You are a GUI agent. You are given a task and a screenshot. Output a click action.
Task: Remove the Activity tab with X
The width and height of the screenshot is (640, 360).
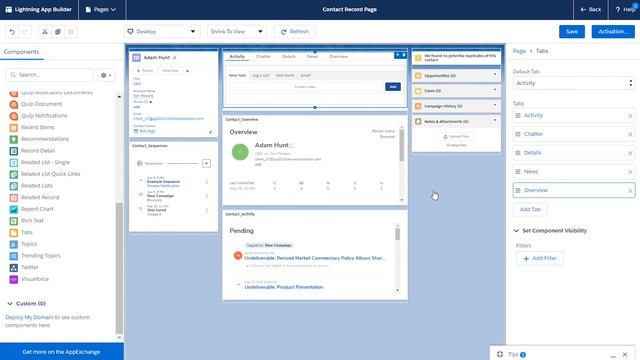tap(630, 116)
